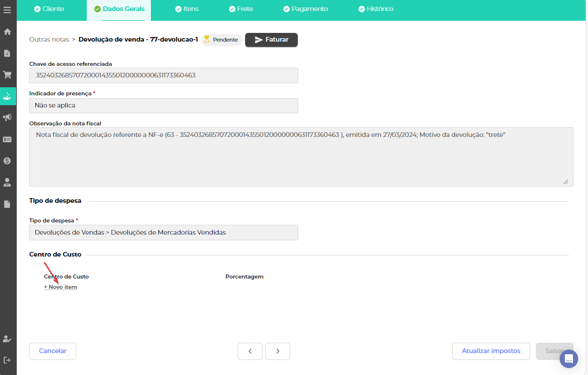
Task: Click the Faturar button
Action: 271,40
